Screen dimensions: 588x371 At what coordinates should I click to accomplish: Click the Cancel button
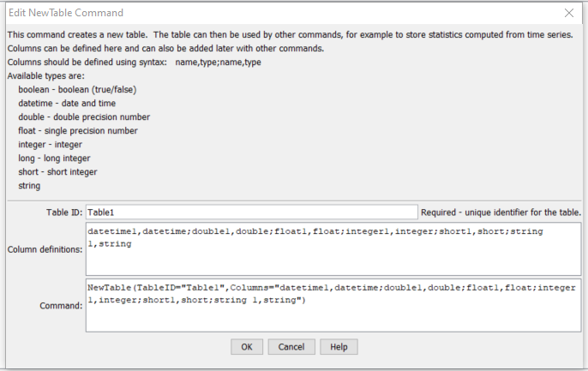click(x=291, y=347)
